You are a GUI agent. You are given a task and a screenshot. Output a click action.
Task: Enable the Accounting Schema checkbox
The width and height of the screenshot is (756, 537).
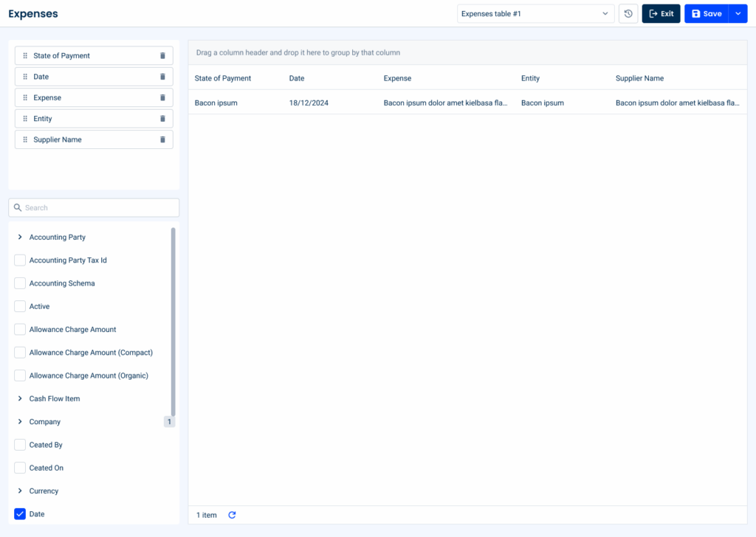(20, 283)
